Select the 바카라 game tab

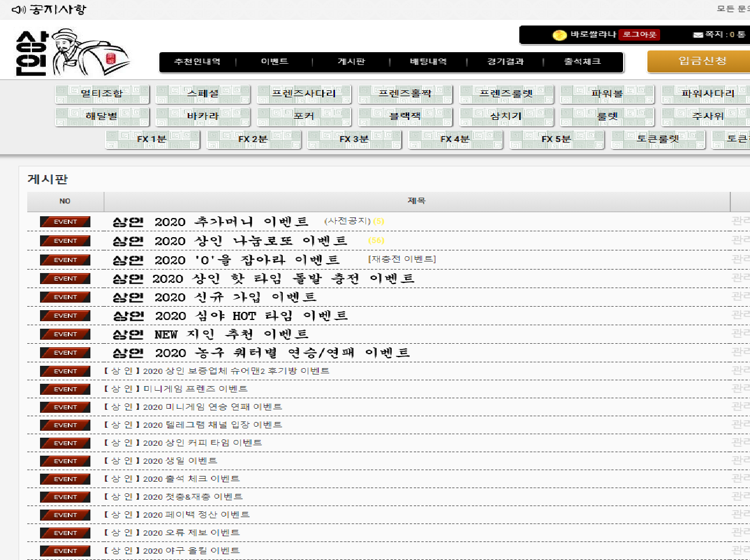[x=203, y=117]
